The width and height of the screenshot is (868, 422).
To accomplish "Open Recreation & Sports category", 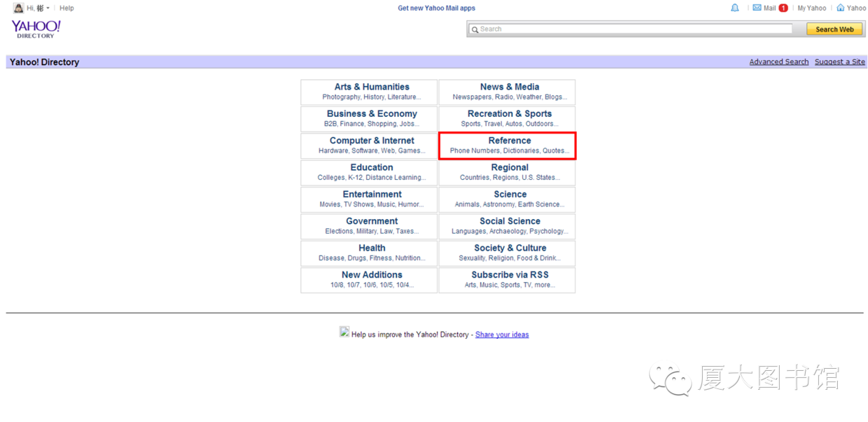I will [x=510, y=113].
